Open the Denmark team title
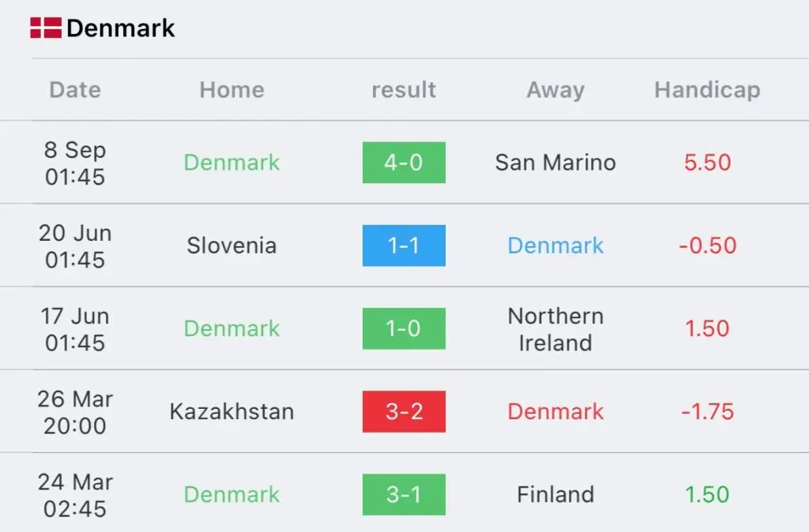 tap(121, 28)
